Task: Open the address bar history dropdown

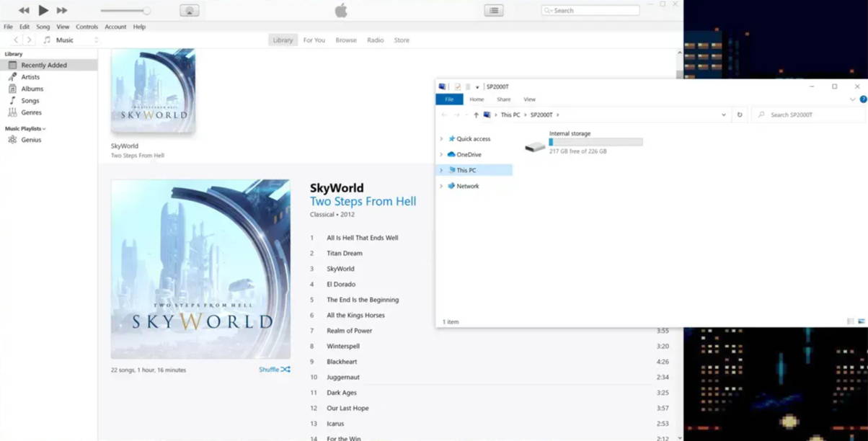Action: [724, 115]
